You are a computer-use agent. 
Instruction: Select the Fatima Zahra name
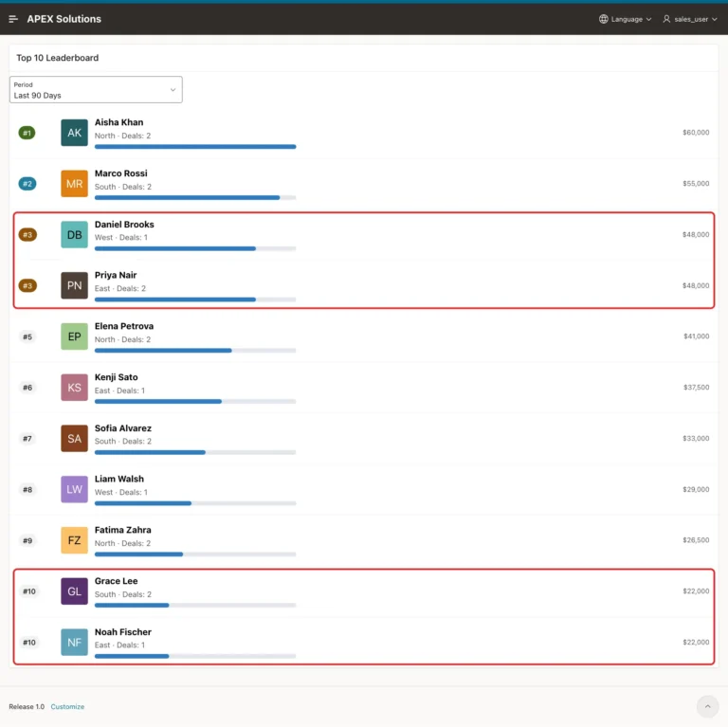pos(123,530)
